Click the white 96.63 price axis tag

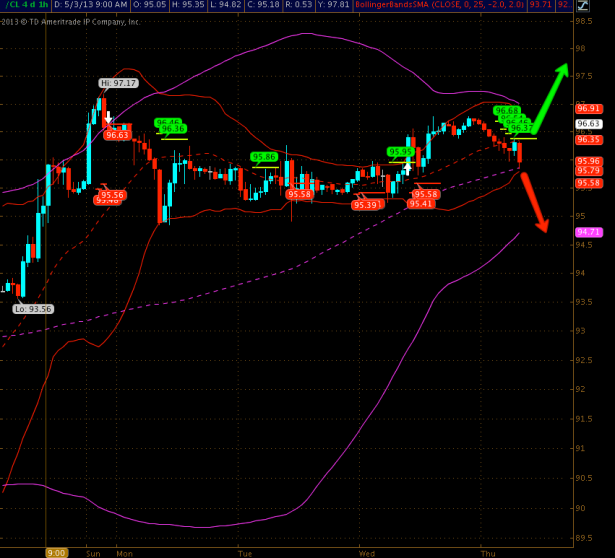tap(589, 124)
